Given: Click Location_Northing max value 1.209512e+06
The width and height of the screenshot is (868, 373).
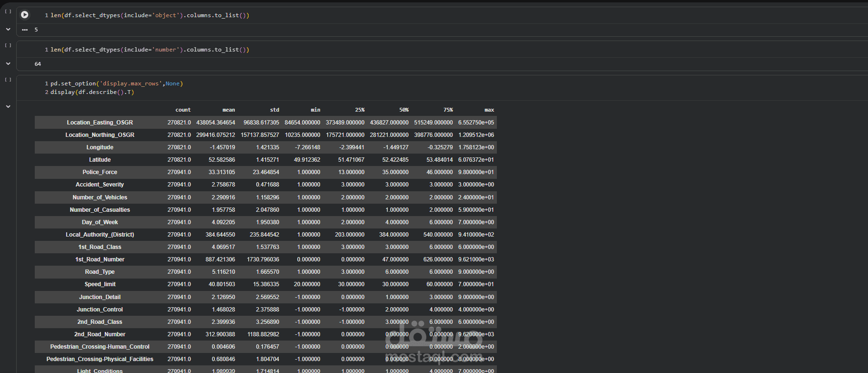Looking at the screenshot, I should point(476,135).
